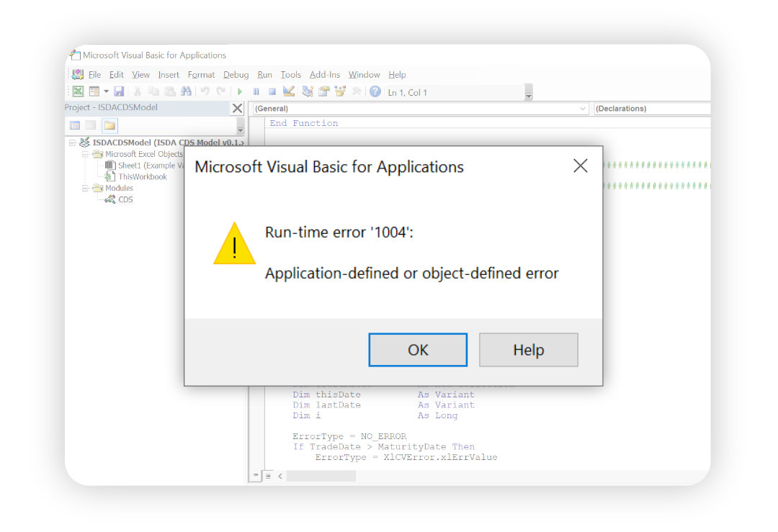Open the Debug menu
This screenshot has height=532, width=778.
pos(236,74)
